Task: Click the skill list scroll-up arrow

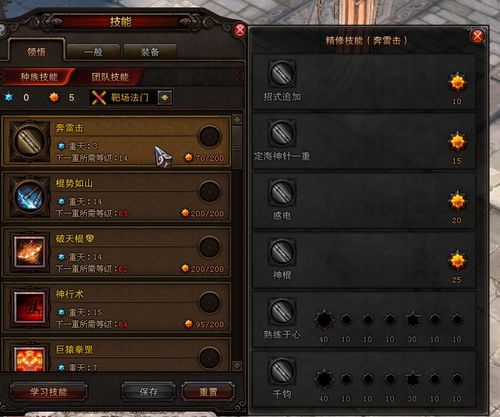Action: click(237, 119)
